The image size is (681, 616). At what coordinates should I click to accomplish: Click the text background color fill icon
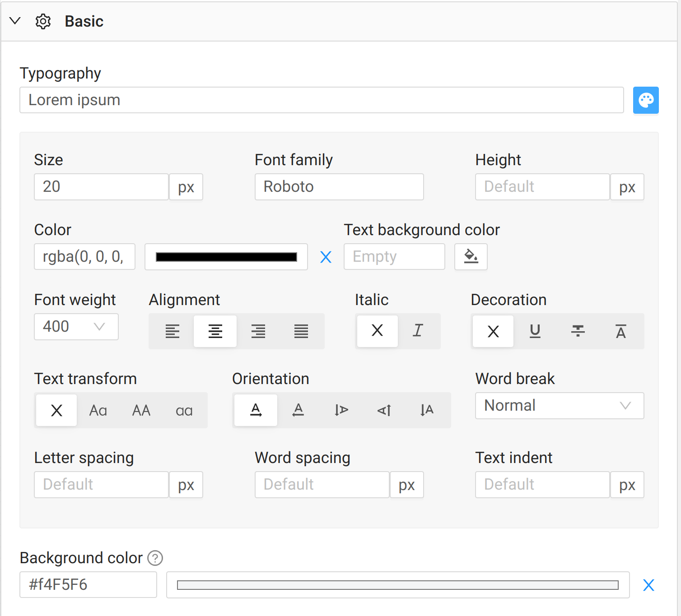click(471, 257)
